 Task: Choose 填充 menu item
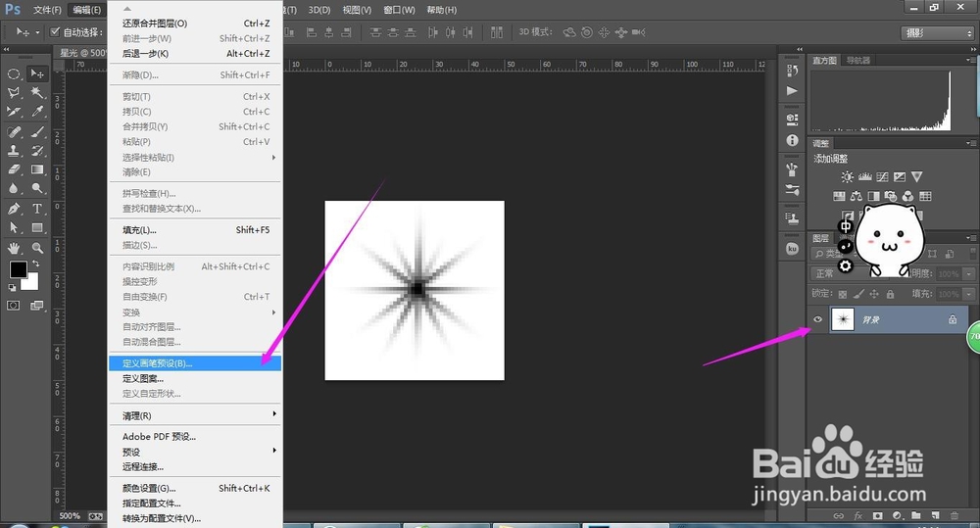click(196, 230)
